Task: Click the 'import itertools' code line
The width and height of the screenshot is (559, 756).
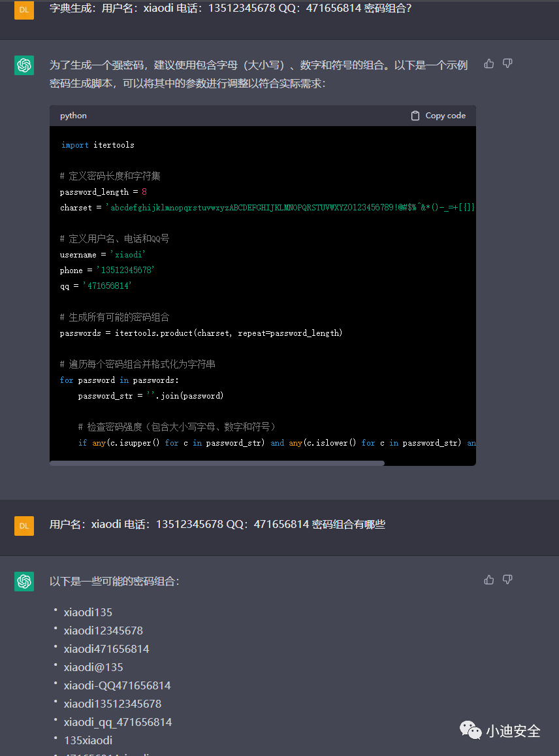Action: tap(98, 145)
